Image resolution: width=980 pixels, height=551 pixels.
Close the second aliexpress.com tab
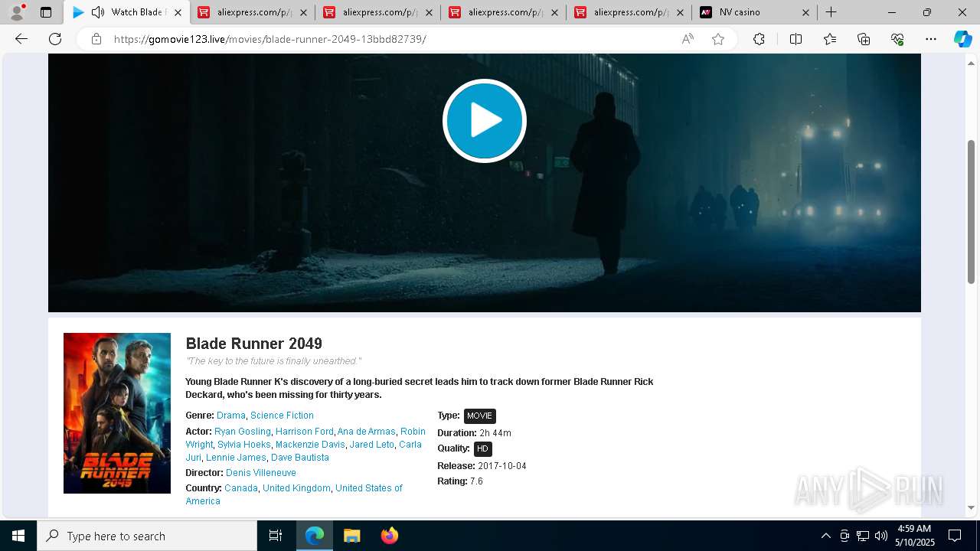tap(429, 12)
